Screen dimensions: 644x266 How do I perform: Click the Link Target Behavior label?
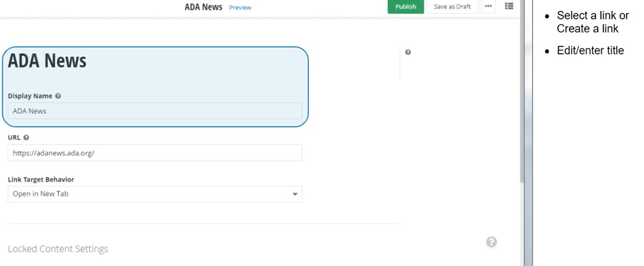pyautogui.click(x=41, y=180)
